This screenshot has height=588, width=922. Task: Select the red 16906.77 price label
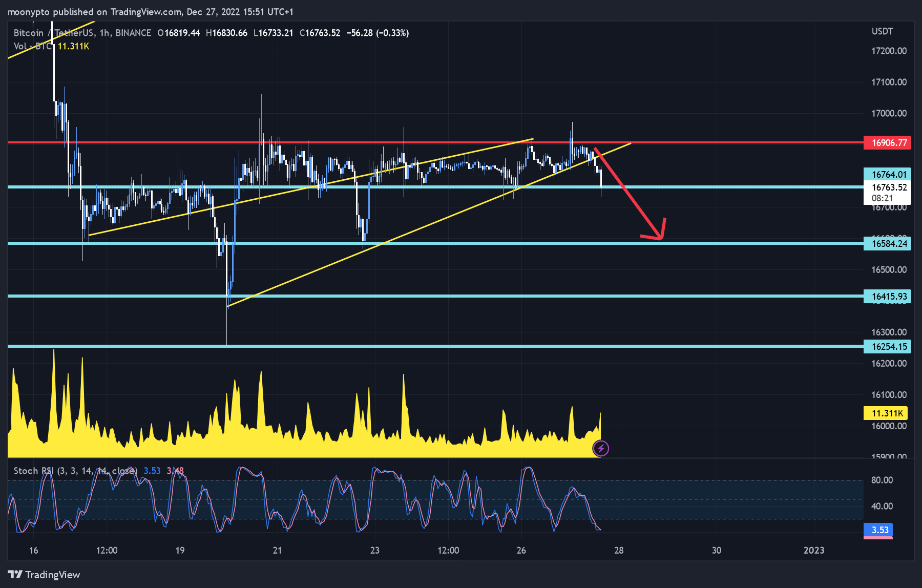[x=888, y=142]
